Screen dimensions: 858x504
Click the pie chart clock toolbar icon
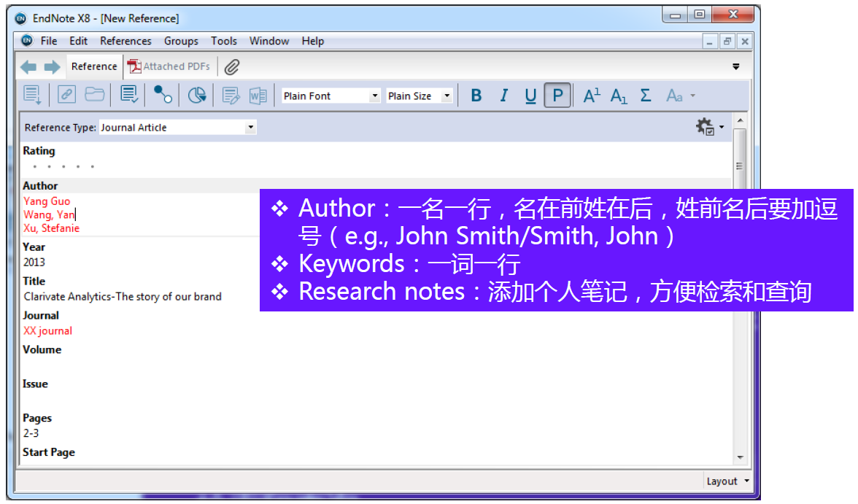click(x=197, y=96)
